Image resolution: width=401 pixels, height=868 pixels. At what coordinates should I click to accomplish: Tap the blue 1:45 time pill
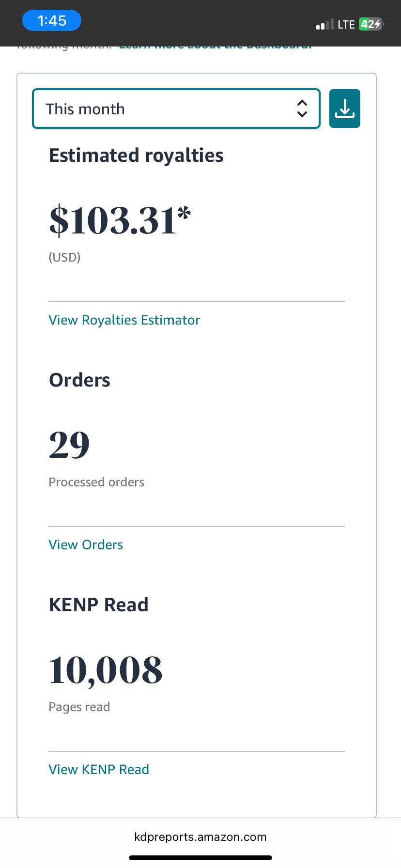coord(52,21)
